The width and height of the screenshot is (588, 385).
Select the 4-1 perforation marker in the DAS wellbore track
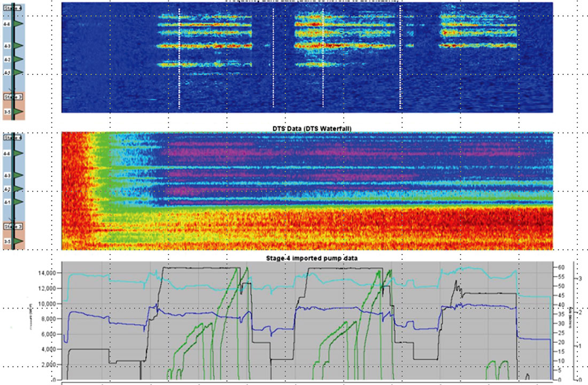(19, 72)
